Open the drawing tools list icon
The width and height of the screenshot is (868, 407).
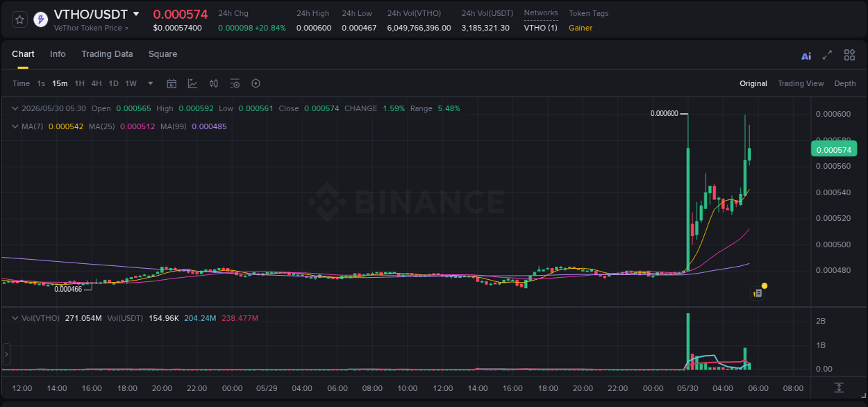(x=235, y=83)
